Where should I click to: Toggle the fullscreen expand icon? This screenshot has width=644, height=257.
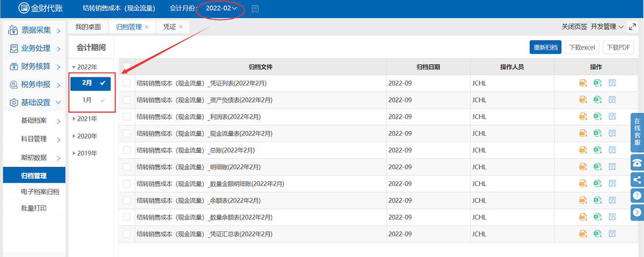633,27
